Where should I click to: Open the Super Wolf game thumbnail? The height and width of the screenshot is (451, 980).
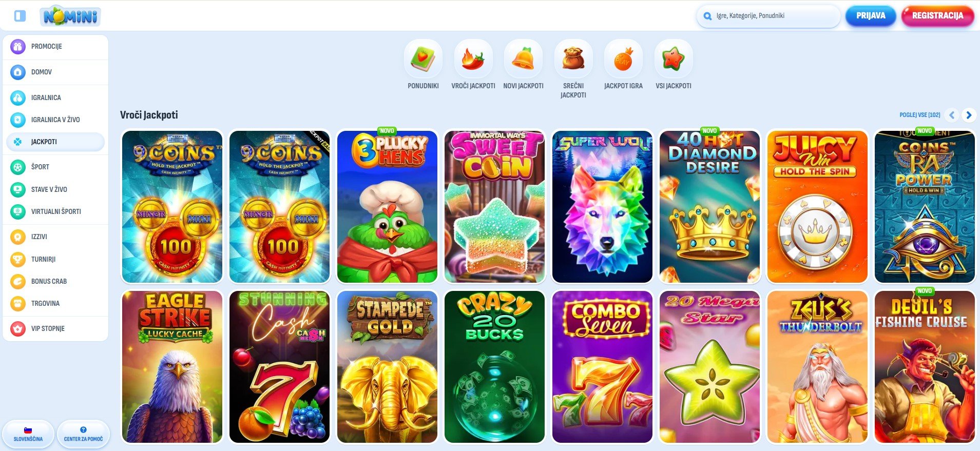point(602,206)
